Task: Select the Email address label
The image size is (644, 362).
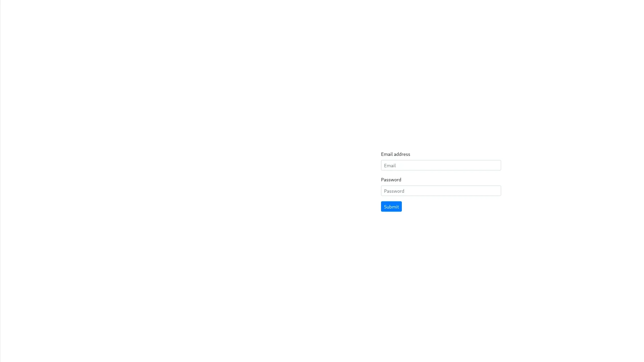Action: click(x=395, y=154)
